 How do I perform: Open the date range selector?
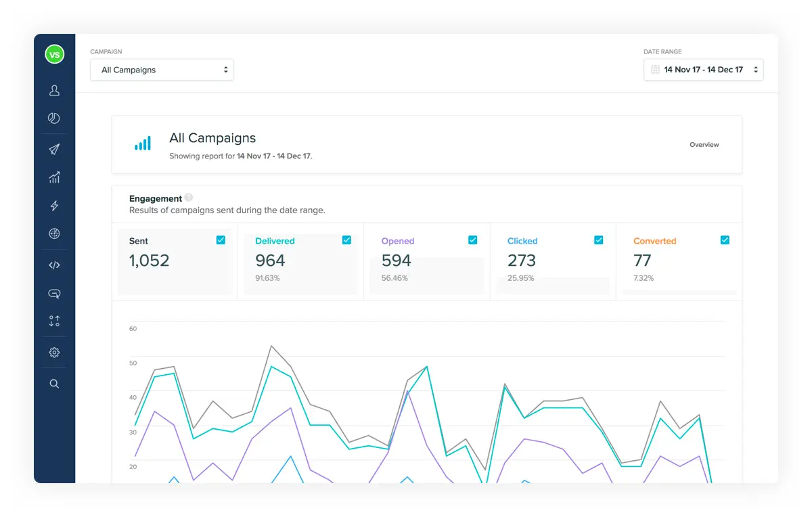(x=703, y=69)
